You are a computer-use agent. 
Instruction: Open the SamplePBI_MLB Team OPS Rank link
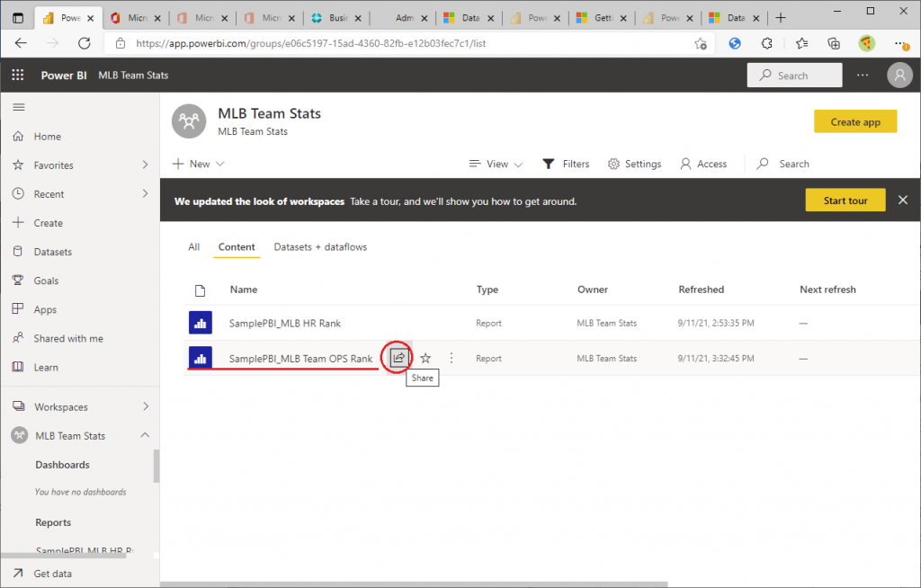pos(300,359)
